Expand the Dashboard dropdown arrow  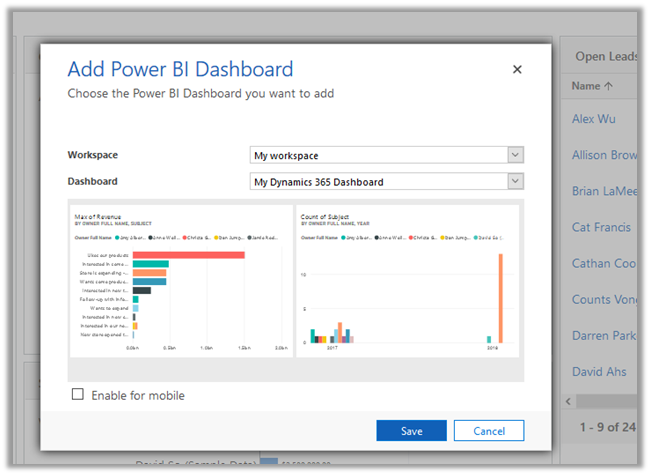[x=515, y=181]
